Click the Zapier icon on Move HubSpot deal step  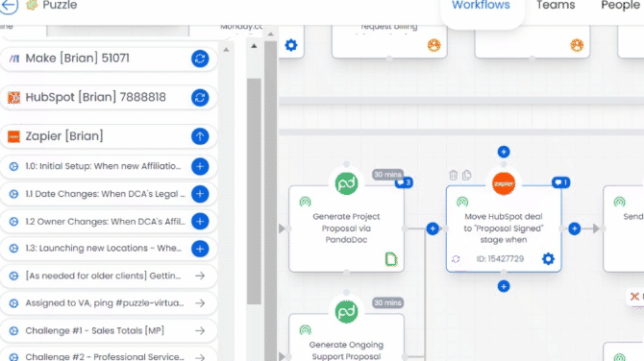(504, 183)
